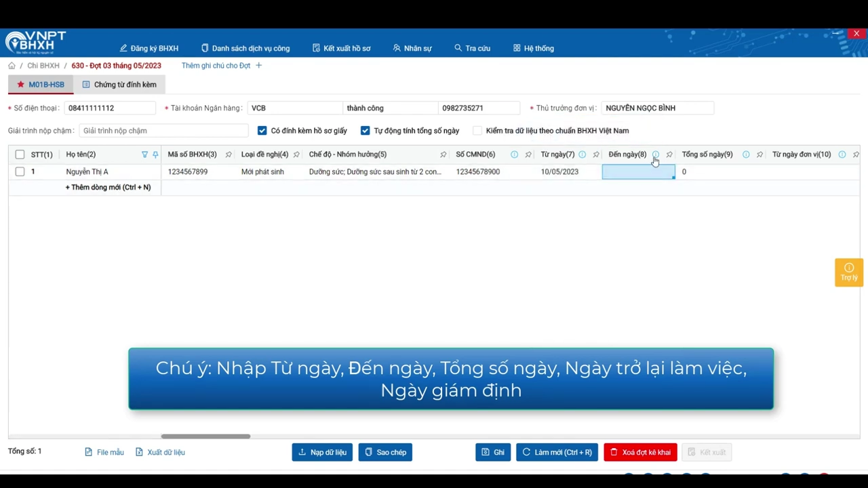Pin the Từ ngày(7) column
The height and width of the screenshot is (488, 868).
coord(596,155)
